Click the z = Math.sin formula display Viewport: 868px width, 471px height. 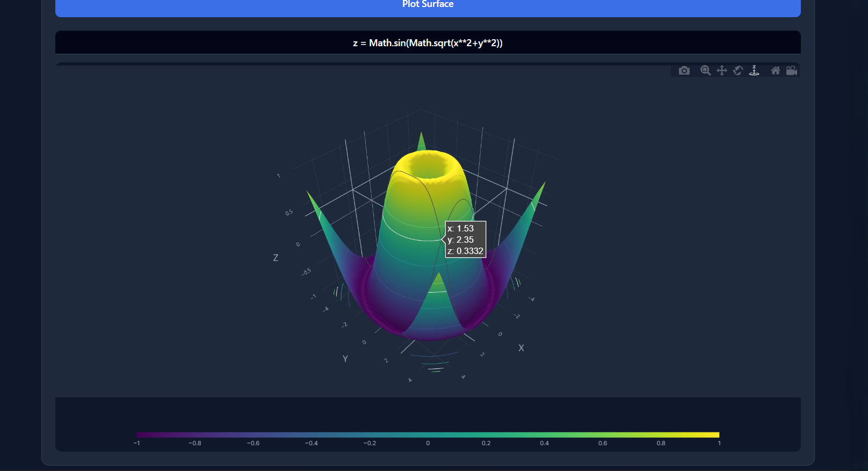428,43
